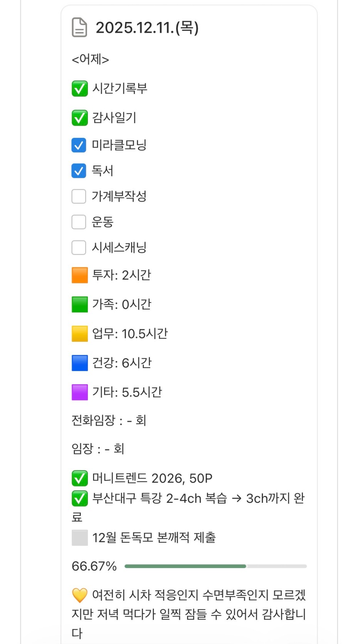Click green check emoji beside 머니트렌드 2026
Image resolution: width=360 pixels, height=644 pixels.
pos(79,478)
